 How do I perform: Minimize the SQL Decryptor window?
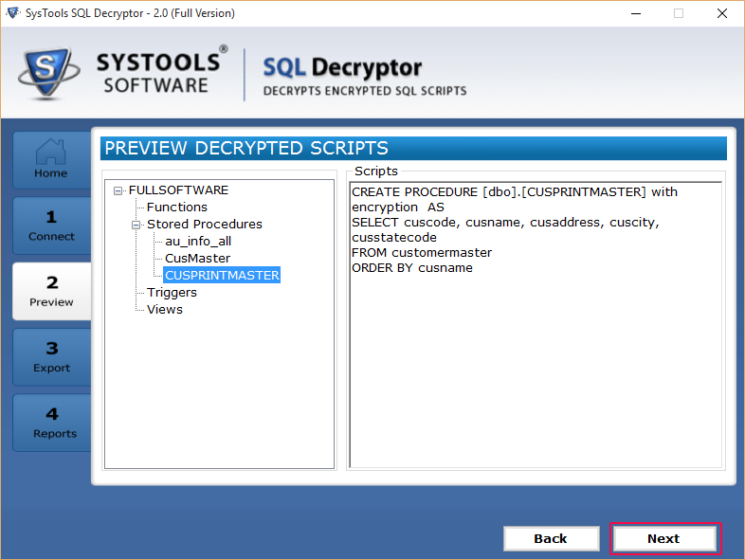point(636,13)
